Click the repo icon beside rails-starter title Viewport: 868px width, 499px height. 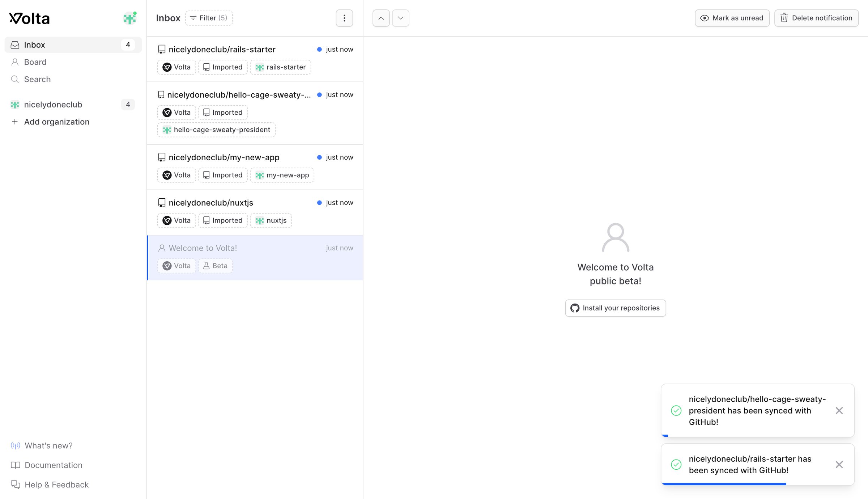[x=162, y=50]
